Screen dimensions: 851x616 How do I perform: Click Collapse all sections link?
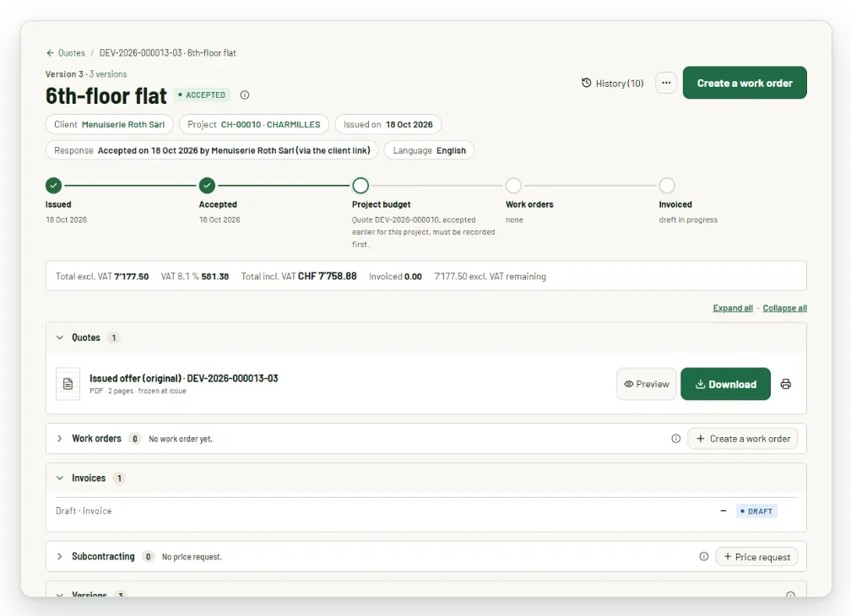click(x=785, y=308)
